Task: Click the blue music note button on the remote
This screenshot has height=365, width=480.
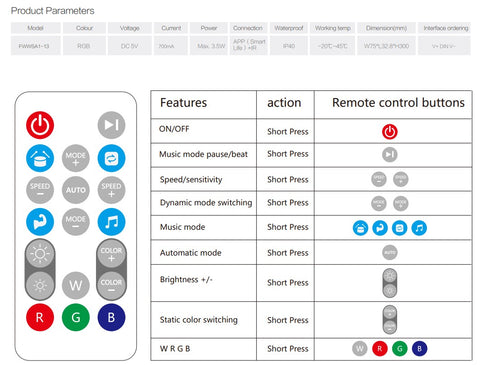Action: click(x=111, y=222)
